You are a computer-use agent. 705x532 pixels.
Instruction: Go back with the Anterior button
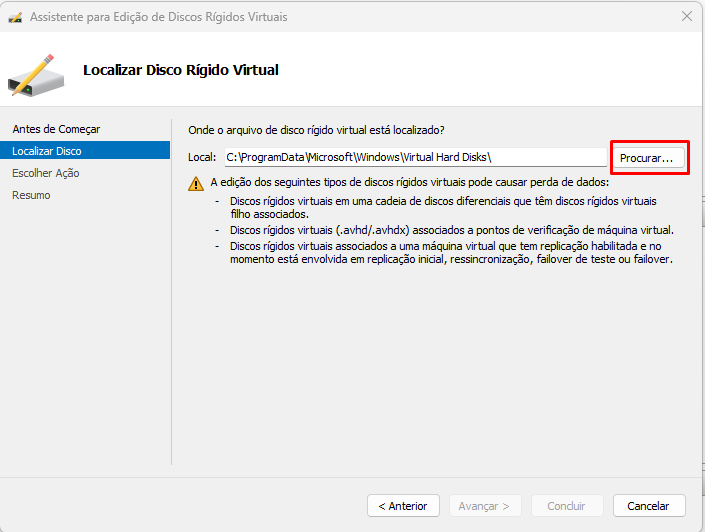[x=403, y=506]
